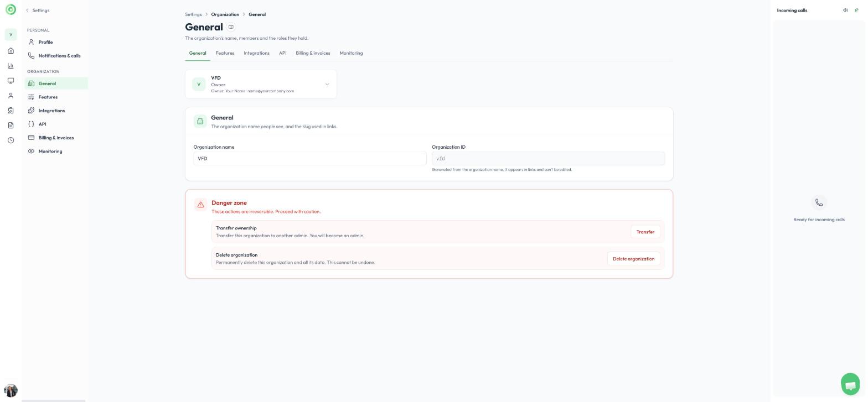Click the Settings breadcrumb link
The image size is (868, 402).
click(193, 14)
